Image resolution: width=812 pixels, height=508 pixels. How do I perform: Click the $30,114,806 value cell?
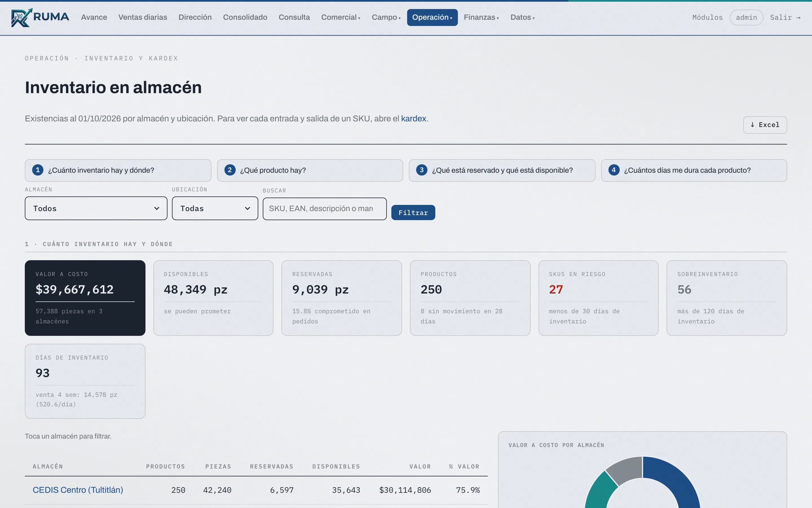[405, 490]
